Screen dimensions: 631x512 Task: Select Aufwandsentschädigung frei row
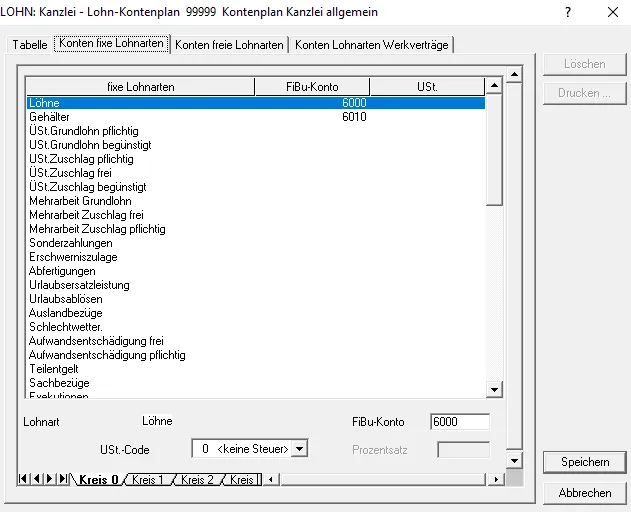(256, 341)
